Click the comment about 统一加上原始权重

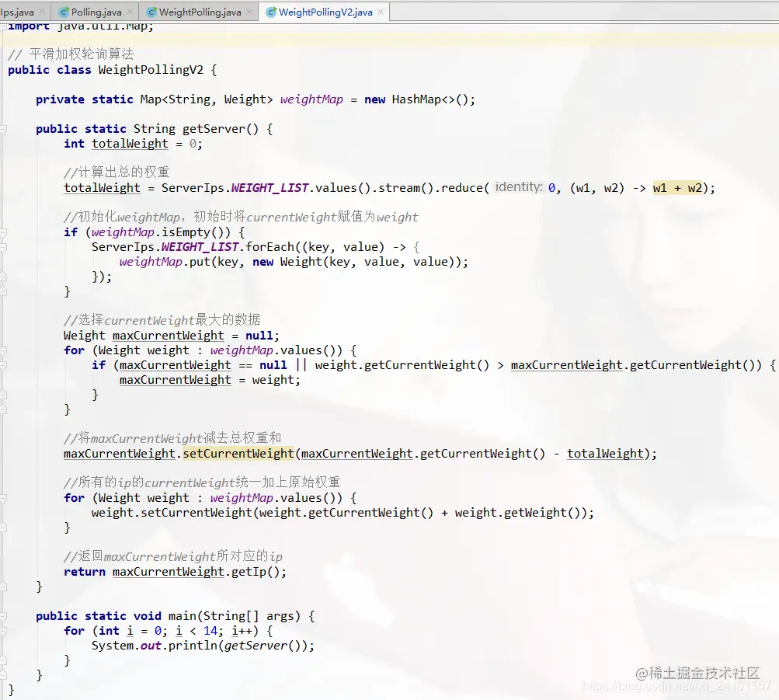tap(202, 482)
